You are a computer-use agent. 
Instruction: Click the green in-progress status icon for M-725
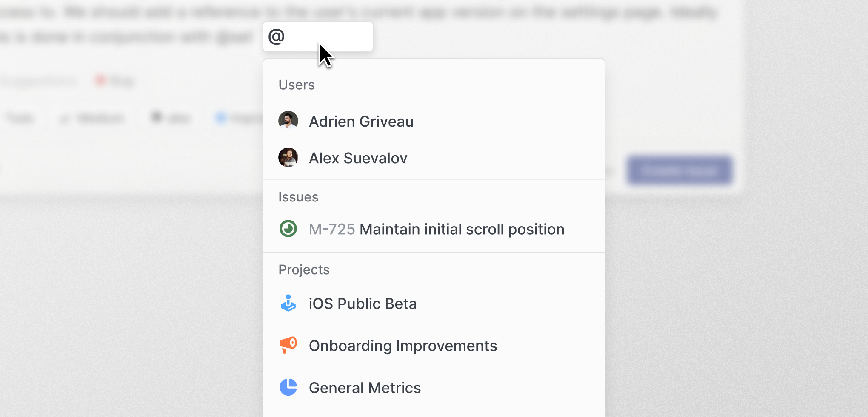coord(288,229)
